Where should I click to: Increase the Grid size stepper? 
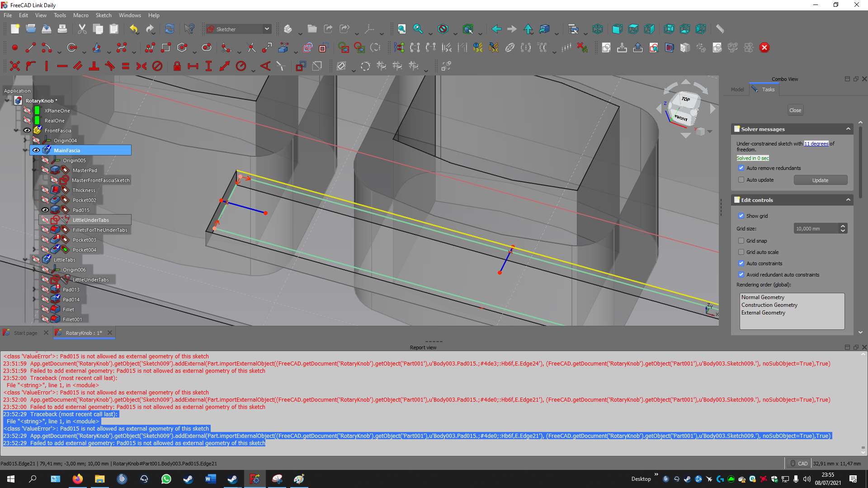(x=843, y=226)
